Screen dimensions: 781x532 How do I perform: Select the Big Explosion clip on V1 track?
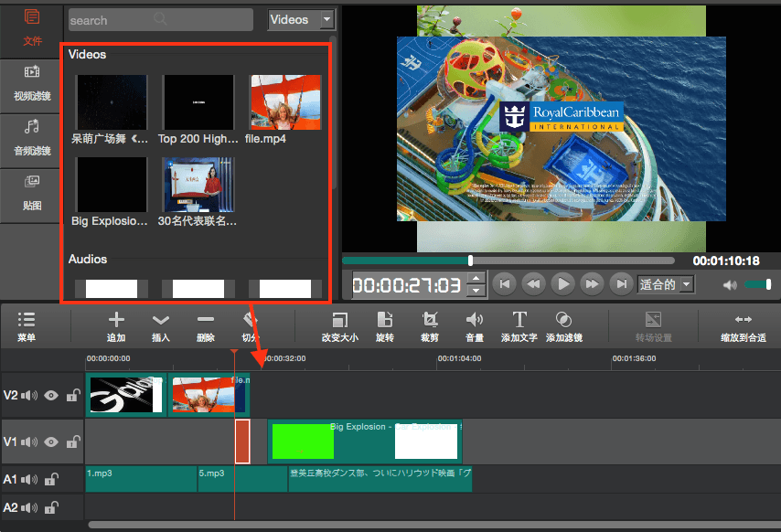point(365,442)
